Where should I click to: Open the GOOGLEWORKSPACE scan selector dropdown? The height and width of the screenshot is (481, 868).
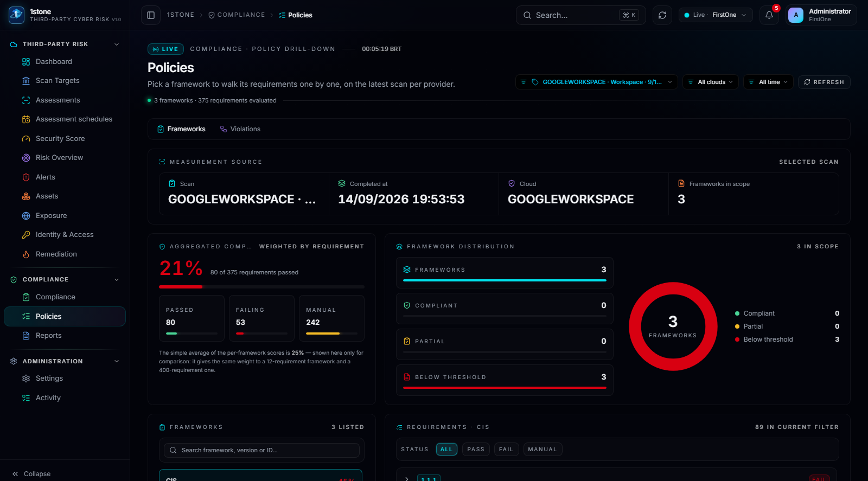click(597, 82)
